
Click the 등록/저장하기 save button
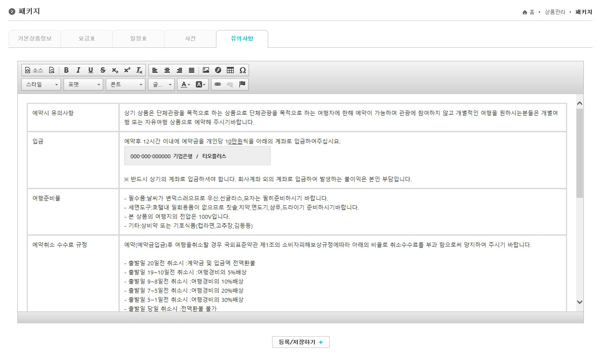301,342
